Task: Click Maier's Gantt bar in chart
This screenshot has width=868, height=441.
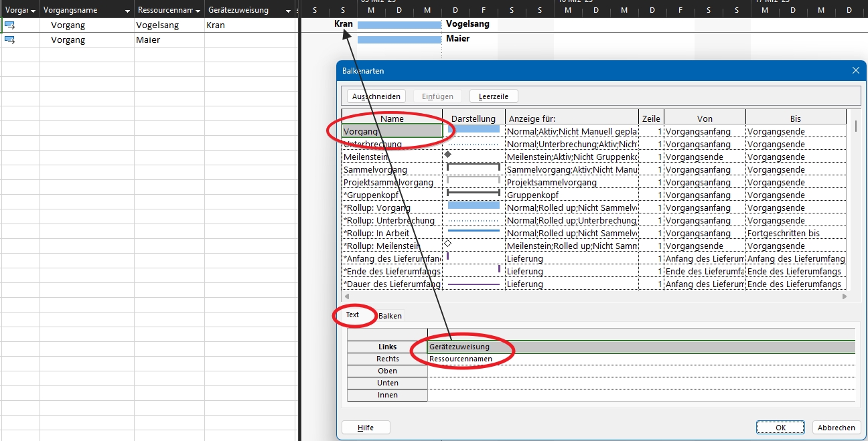Action: (x=399, y=39)
